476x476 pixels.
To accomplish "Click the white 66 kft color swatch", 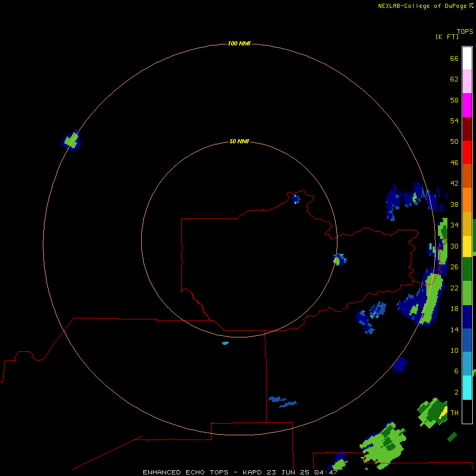I will coord(467,58).
